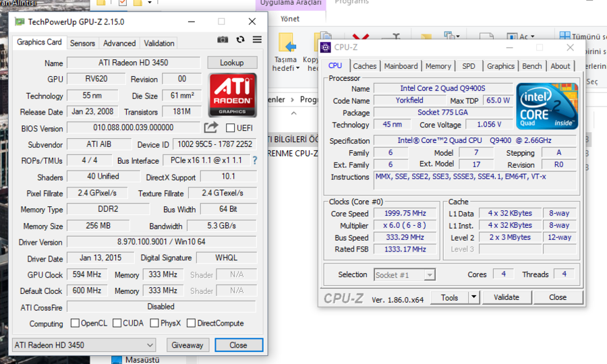
Task: Open the GPU-Z hamburger menu
Action: point(257,40)
